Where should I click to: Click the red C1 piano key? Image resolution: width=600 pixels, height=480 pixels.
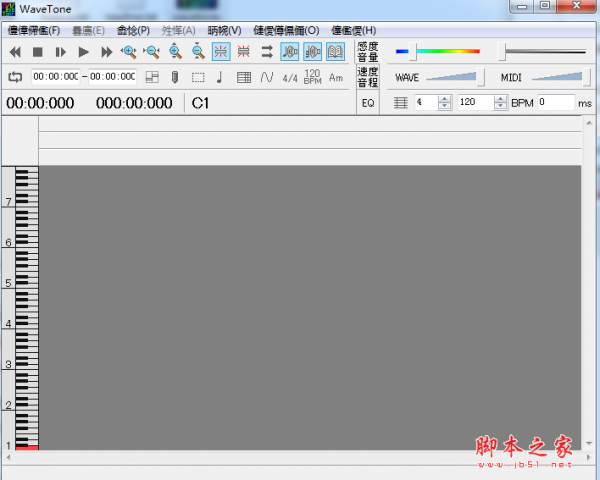(27, 447)
